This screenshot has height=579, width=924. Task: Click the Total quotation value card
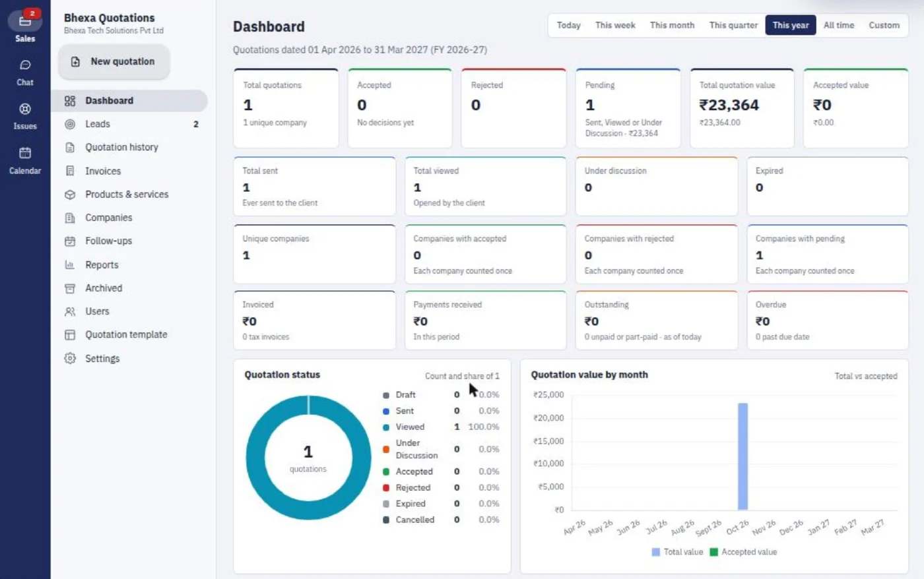(742, 108)
